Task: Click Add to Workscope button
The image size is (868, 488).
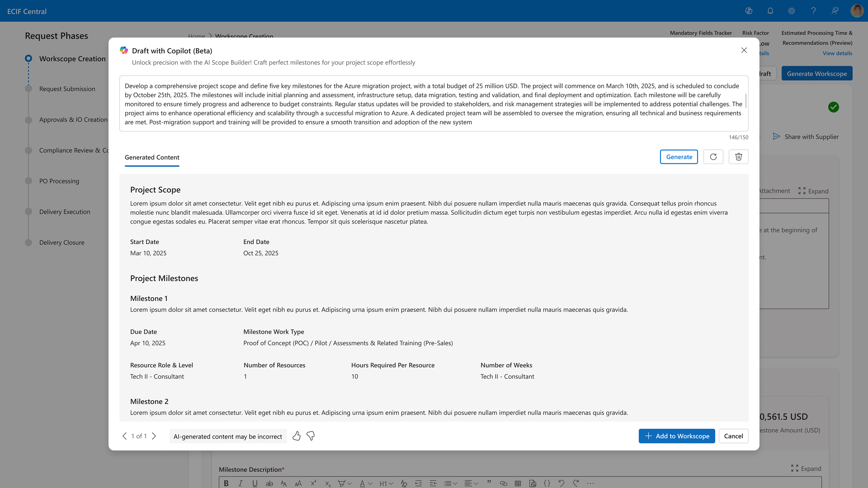Action: (677, 436)
